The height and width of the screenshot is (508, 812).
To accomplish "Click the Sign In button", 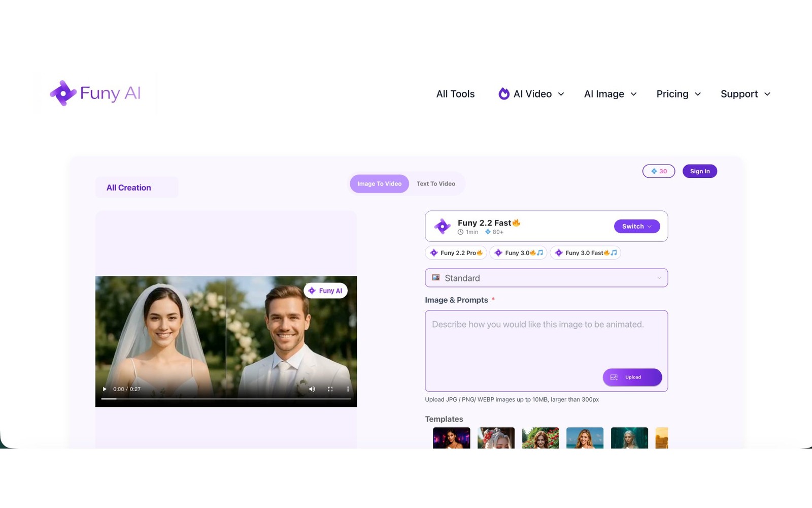I will [x=700, y=171].
